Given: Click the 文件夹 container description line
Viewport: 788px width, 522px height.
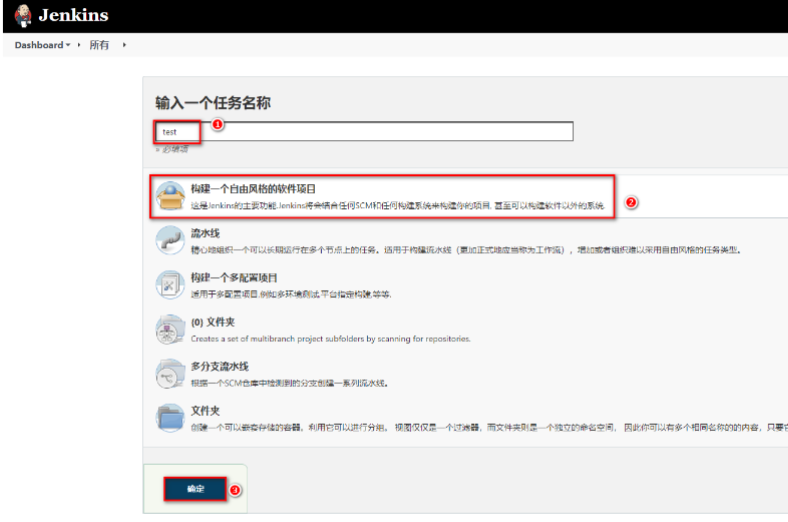Looking at the screenshot, I should coord(489,428).
